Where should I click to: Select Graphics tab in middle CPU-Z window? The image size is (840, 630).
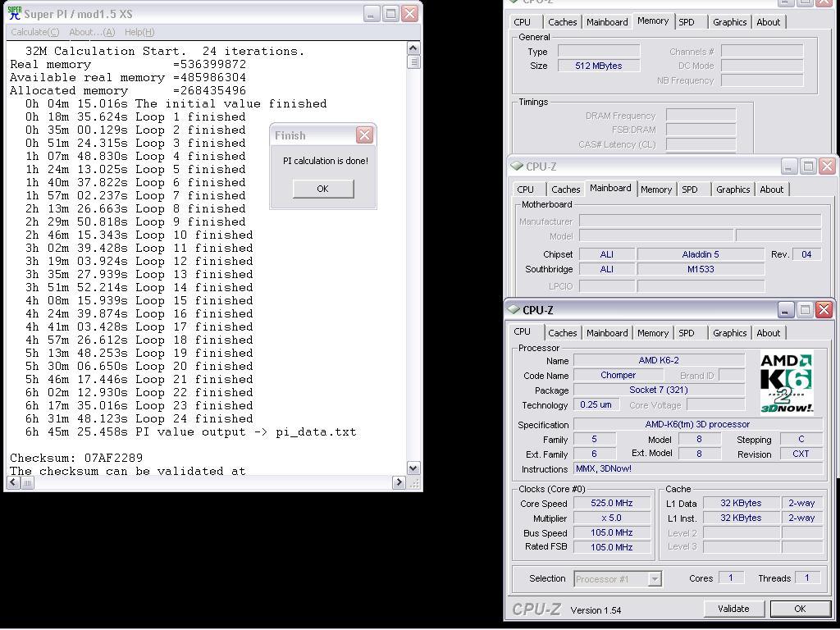(733, 189)
